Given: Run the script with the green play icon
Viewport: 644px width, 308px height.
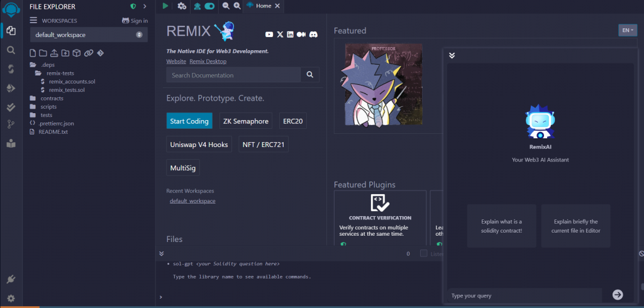Looking at the screenshot, I should point(165,6).
